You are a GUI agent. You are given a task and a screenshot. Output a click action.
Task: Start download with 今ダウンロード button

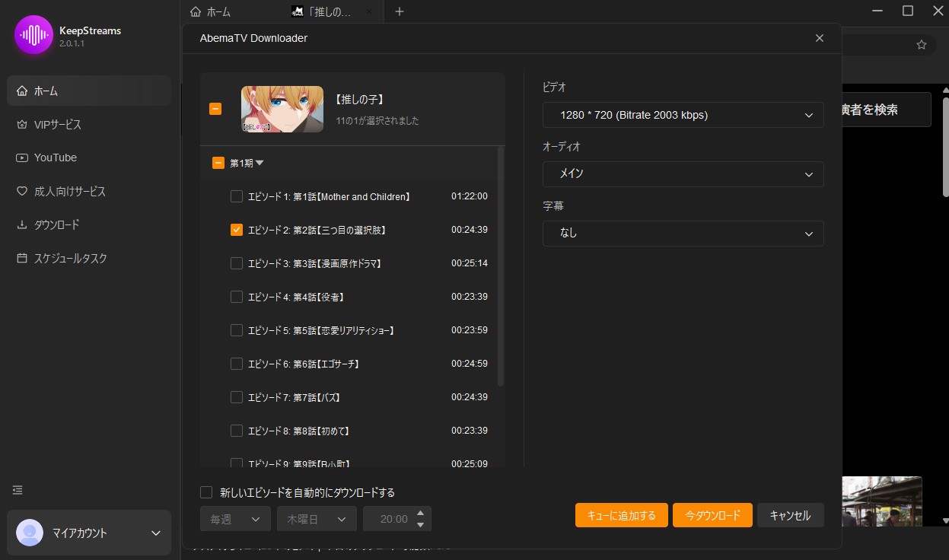tap(712, 514)
